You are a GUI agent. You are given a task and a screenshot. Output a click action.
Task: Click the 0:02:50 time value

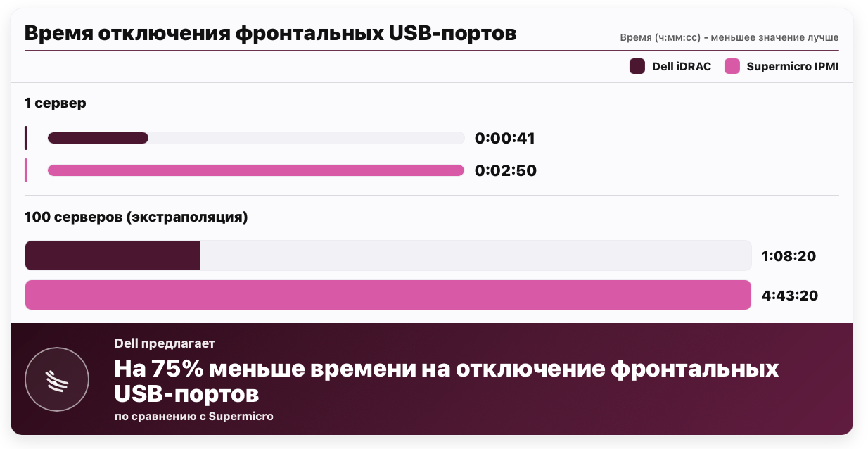tap(506, 171)
